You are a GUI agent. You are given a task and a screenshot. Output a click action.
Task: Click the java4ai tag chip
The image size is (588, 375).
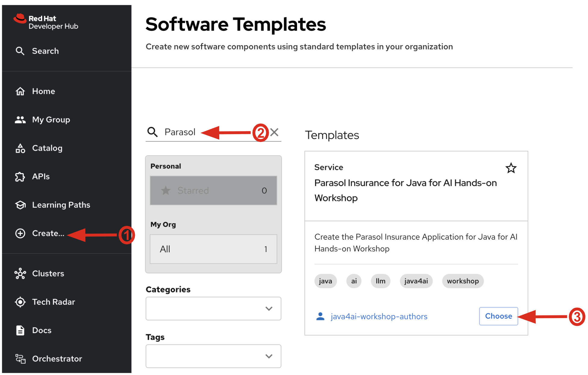(416, 281)
